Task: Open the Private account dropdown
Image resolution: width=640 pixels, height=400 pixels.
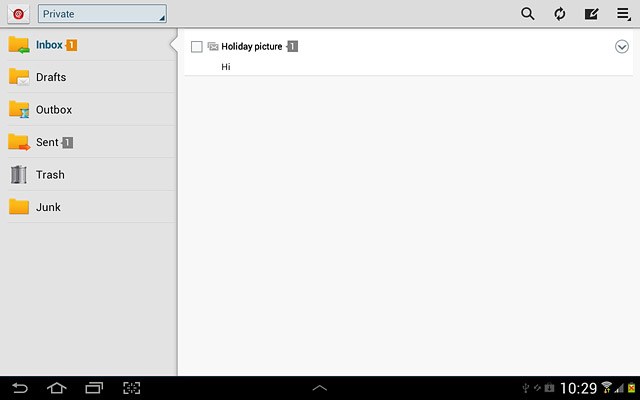Action: pos(102,14)
